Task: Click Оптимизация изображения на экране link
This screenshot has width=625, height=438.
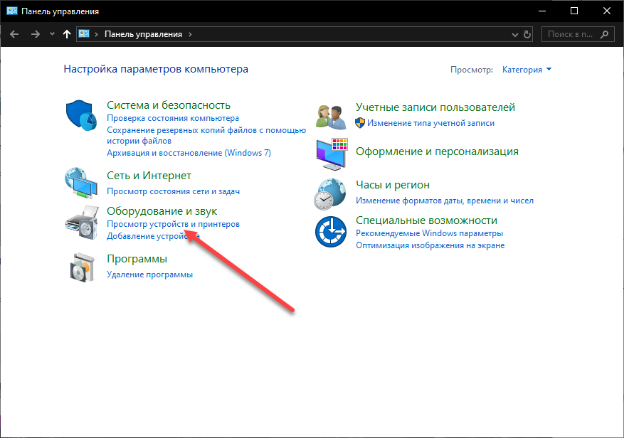Action: coord(430,246)
